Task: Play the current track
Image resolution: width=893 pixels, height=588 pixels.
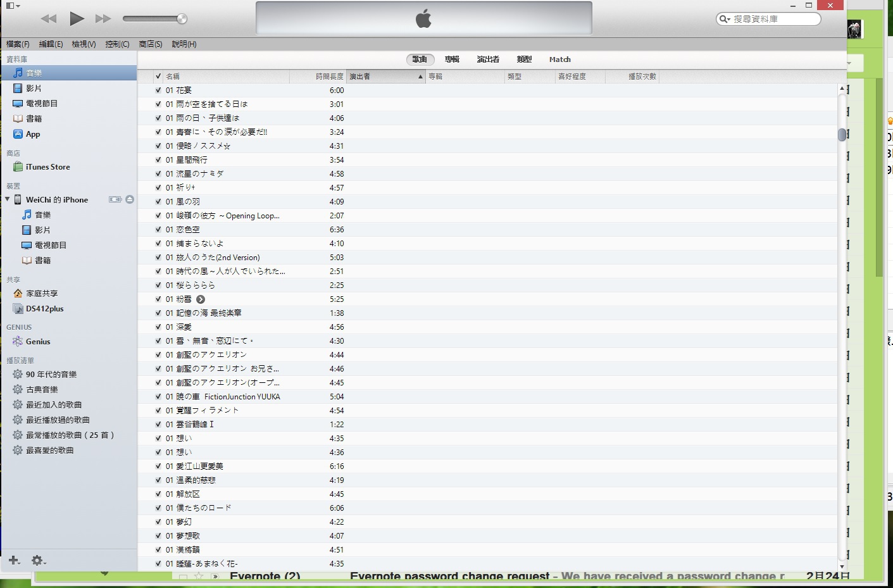Action: 77,19
